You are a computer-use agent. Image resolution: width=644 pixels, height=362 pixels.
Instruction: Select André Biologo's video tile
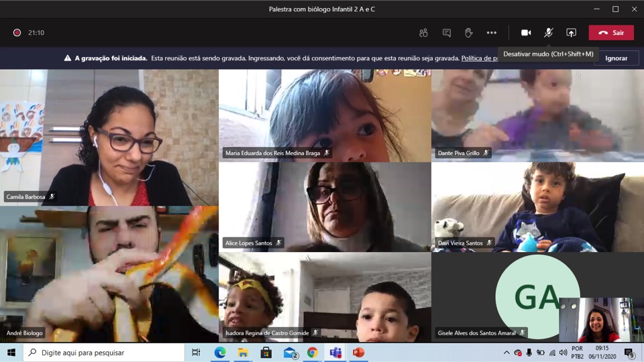[109, 274]
